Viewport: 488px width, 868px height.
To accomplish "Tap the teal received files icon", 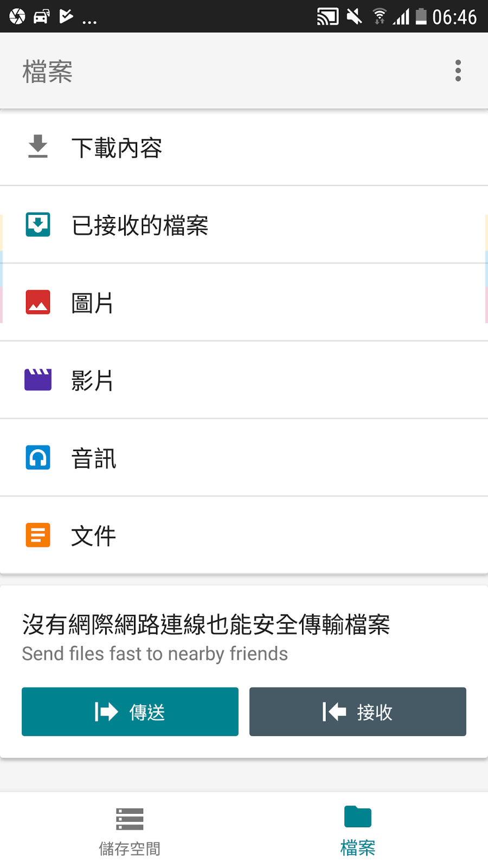I will tap(38, 225).
